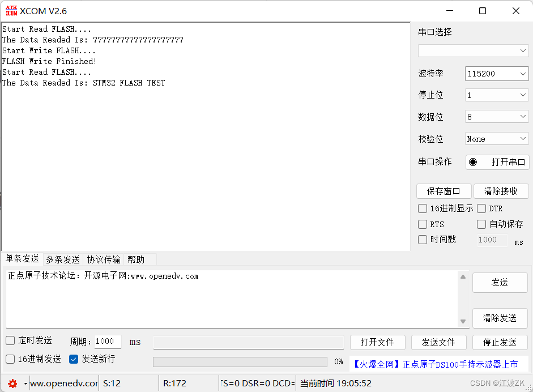Uncheck the 发送新行 option
Image resolution: width=533 pixels, height=392 pixels.
(74, 359)
